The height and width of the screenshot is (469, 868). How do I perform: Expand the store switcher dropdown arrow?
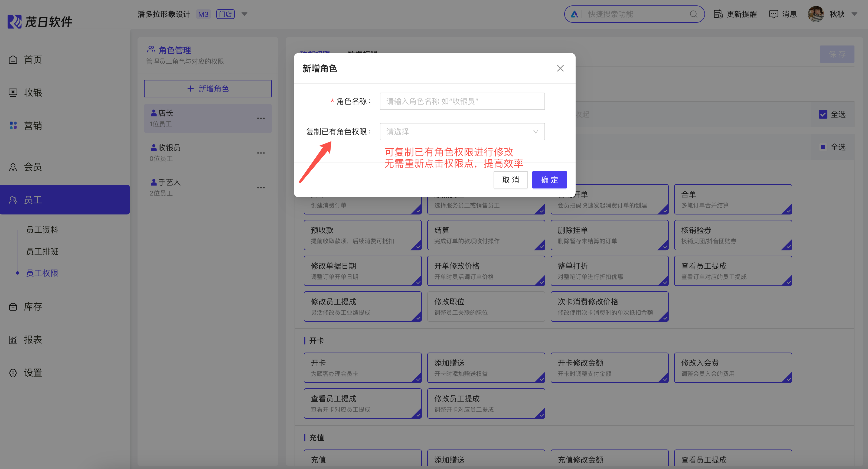click(245, 14)
